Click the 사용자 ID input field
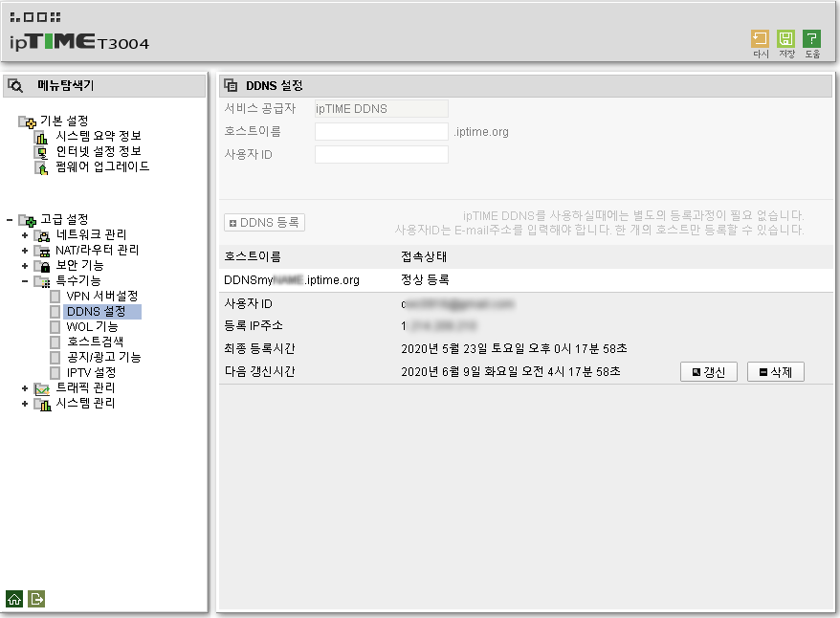Viewport: 840px width, 618px height. coord(382,155)
